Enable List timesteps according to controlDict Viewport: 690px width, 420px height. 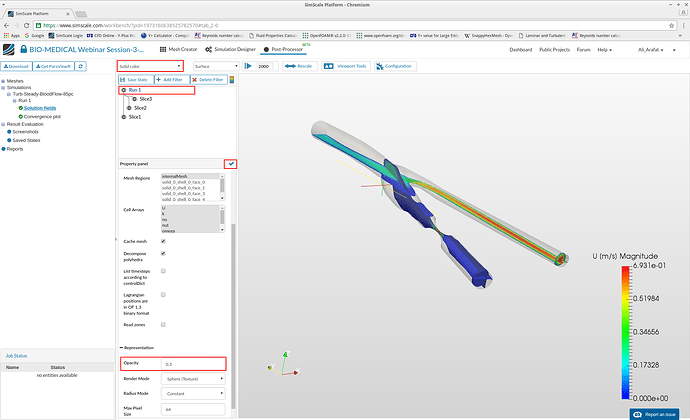click(163, 271)
